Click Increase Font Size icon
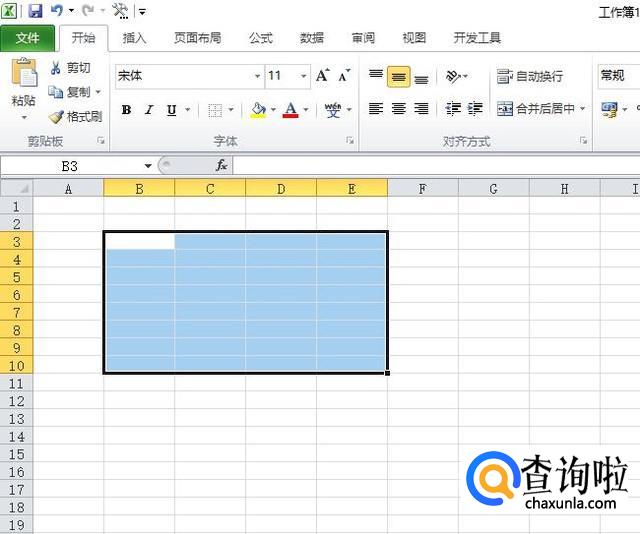Image resolution: width=640 pixels, height=534 pixels. 322,76
